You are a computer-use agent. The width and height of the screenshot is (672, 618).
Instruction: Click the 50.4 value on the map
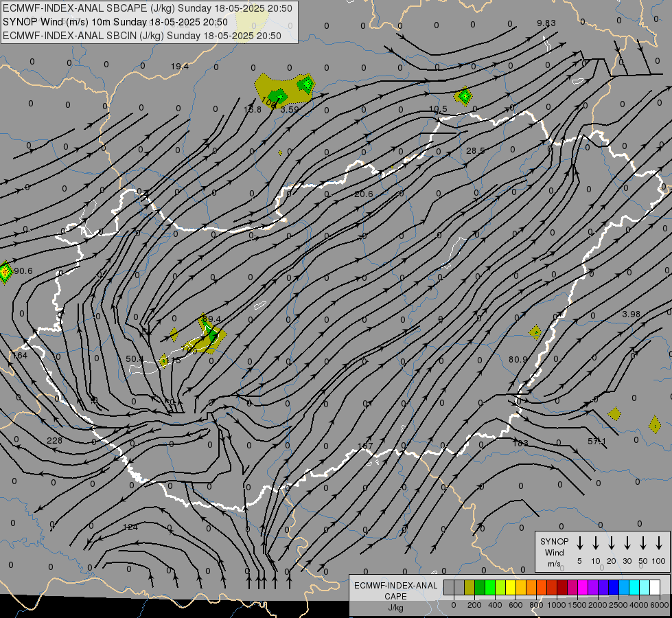135,358
